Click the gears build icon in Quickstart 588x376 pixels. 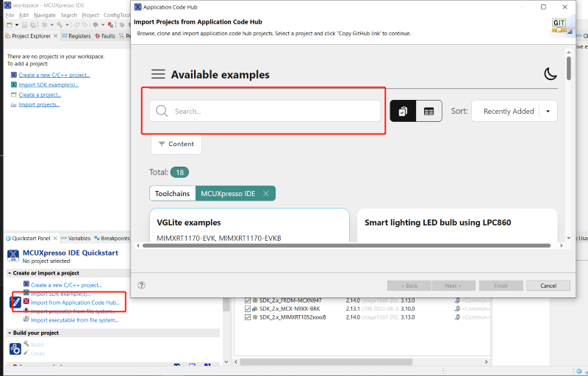click(15, 349)
